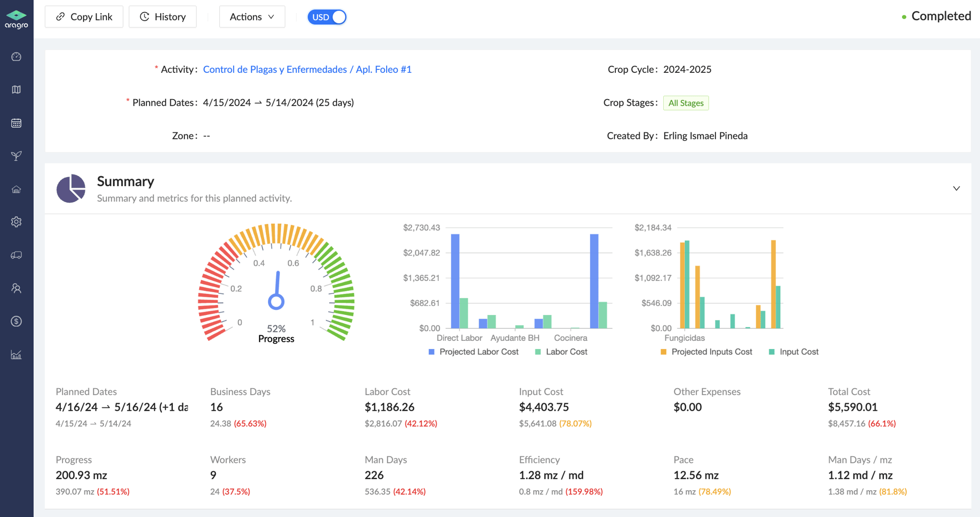Screen dimensions: 980x517
Task: Open the people management icon
Action: 16,288
